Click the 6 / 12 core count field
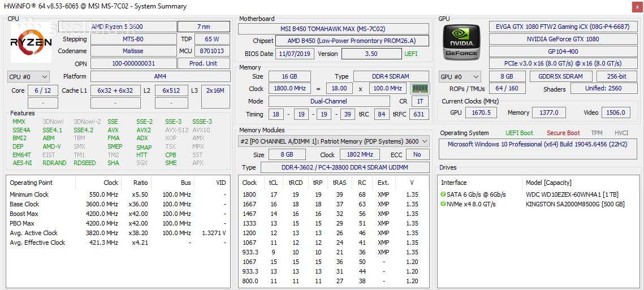Image resolution: width=644 pixels, height=290 pixels. [43, 90]
